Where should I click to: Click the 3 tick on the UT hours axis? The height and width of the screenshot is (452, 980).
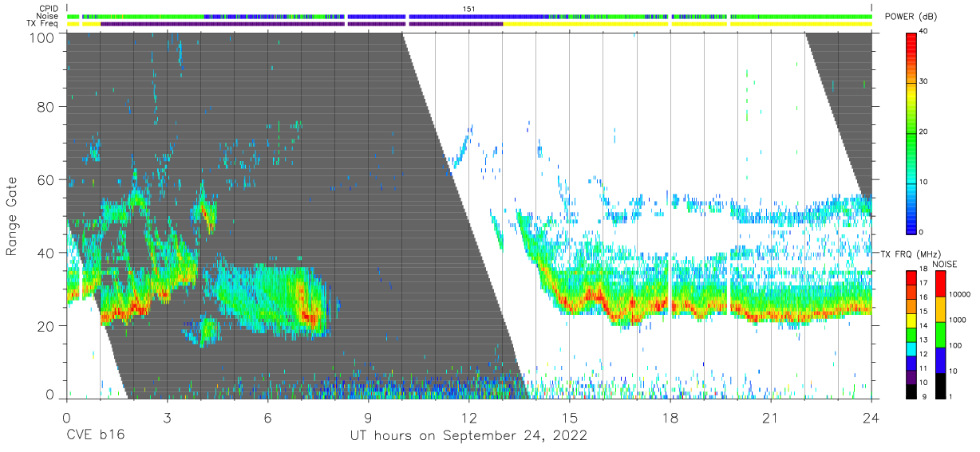pos(167,417)
